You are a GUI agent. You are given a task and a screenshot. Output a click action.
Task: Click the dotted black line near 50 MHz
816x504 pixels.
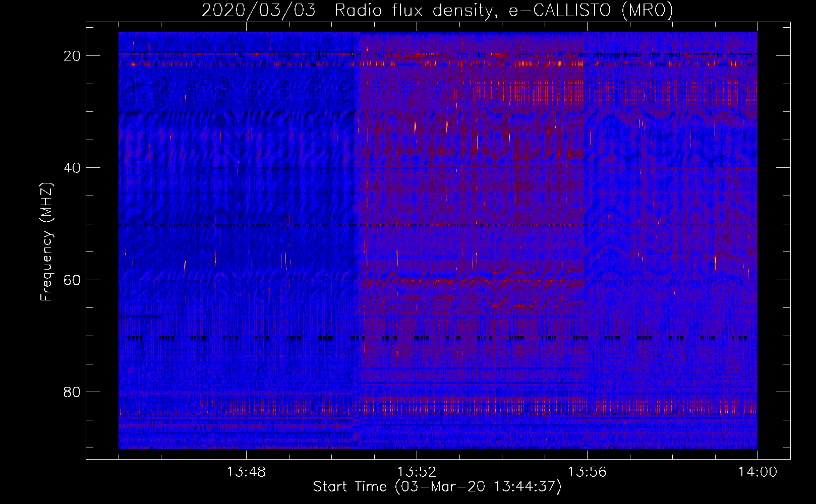(x=438, y=224)
